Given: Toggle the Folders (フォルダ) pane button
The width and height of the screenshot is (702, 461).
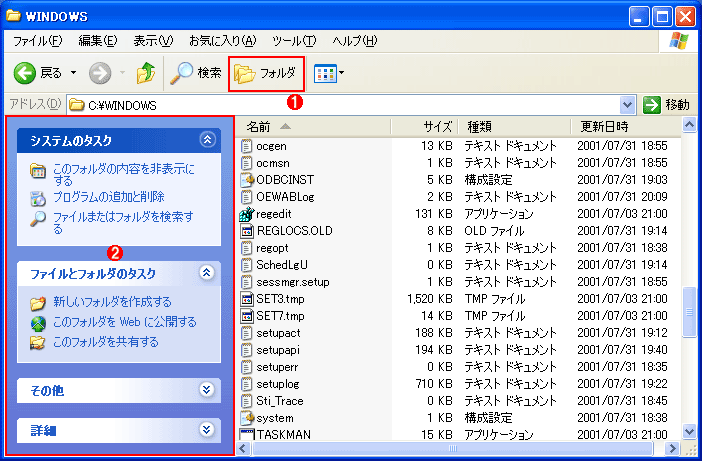Looking at the screenshot, I should pos(266,73).
